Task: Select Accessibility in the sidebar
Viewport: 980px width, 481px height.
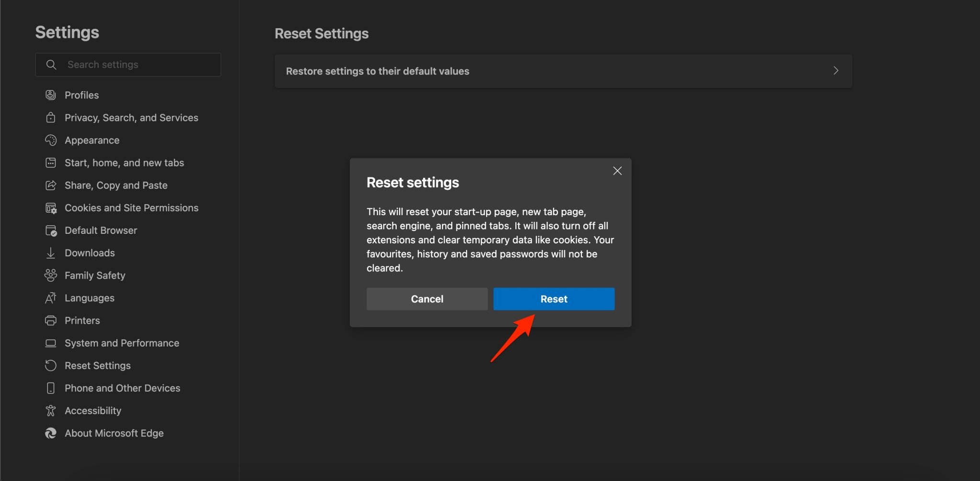Action: [93, 410]
